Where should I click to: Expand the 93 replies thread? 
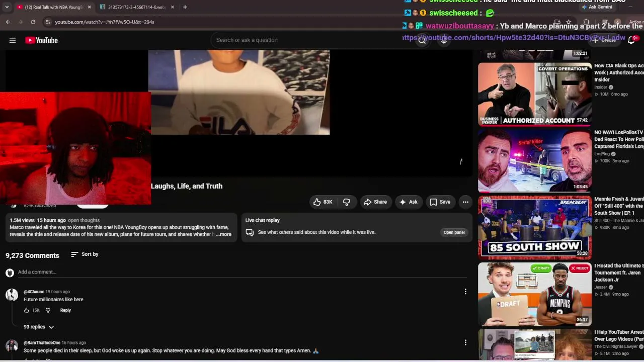(x=39, y=327)
